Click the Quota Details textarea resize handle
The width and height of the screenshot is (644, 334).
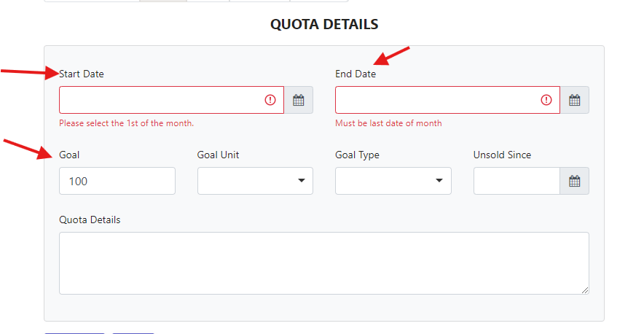[x=585, y=290]
